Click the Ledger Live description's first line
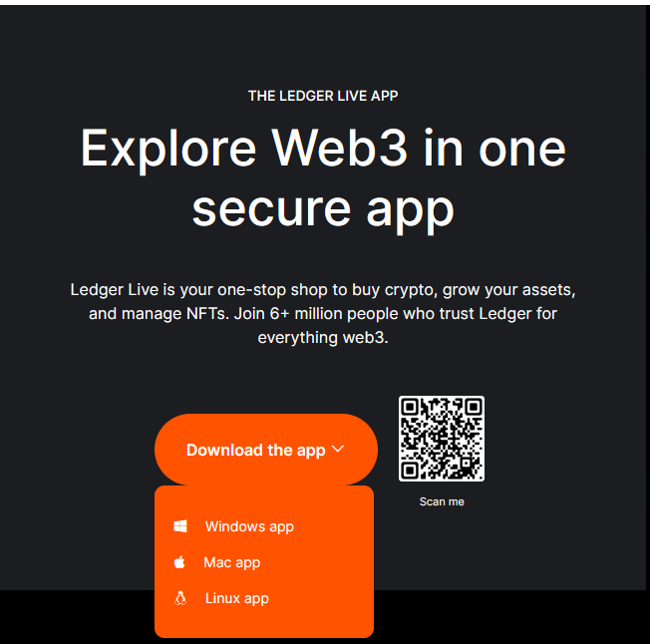 tap(323, 290)
